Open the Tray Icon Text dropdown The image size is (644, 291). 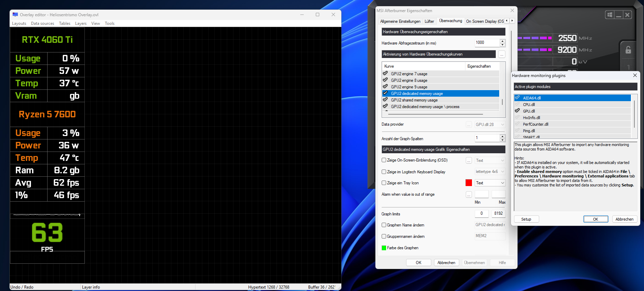click(x=490, y=183)
